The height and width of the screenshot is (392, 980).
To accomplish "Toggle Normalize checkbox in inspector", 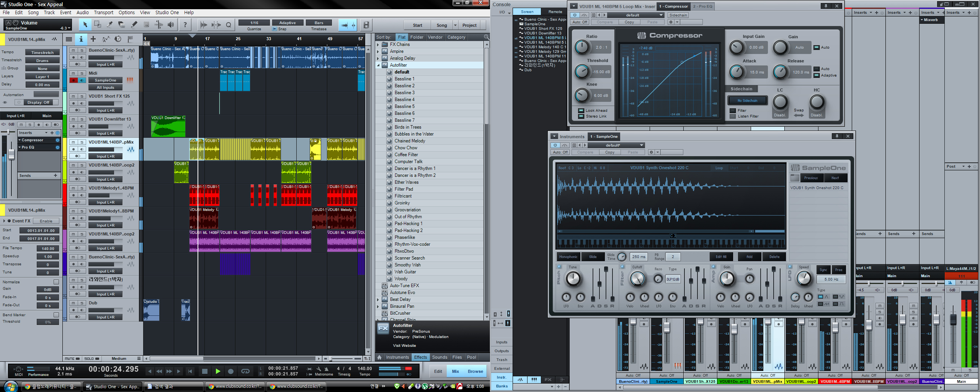I will tap(56, 282).
